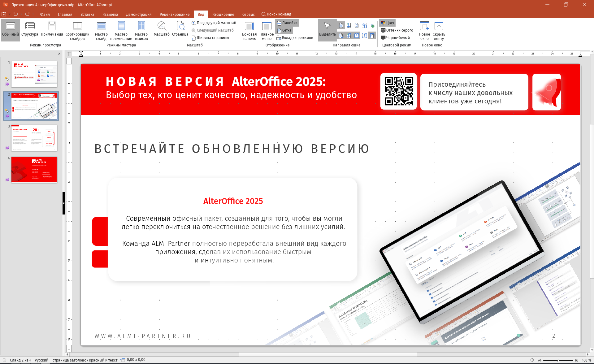The height and width of the screenshot is (364, 594).
Task: Toggle Сетка grid display
Action: (x=284, y=30)
